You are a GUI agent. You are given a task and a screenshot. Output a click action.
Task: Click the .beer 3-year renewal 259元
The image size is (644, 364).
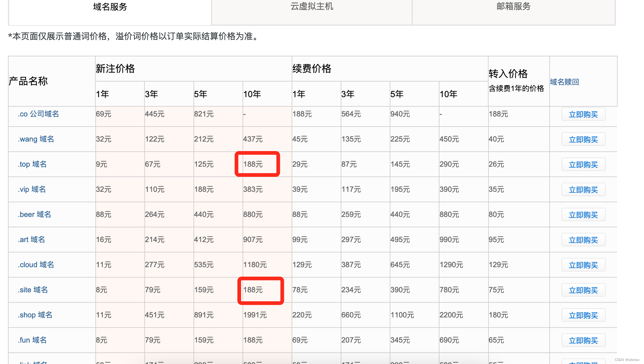351,214
